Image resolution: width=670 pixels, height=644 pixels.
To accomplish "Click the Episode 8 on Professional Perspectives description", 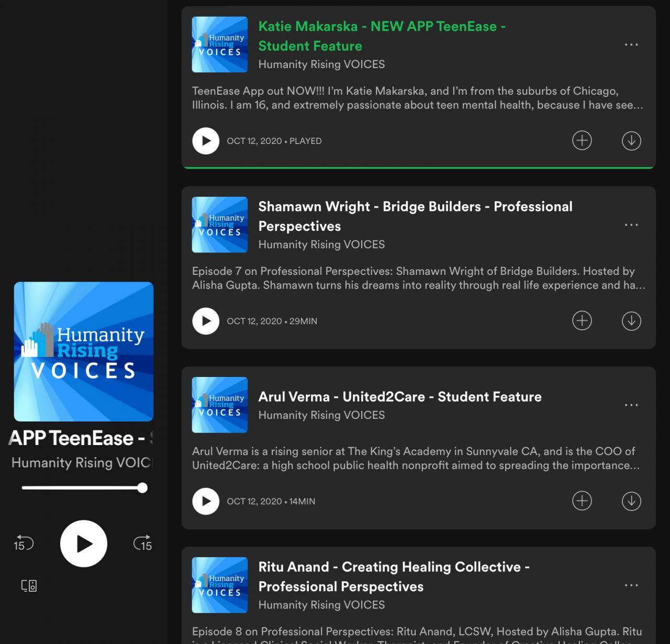I will (417, 635).
